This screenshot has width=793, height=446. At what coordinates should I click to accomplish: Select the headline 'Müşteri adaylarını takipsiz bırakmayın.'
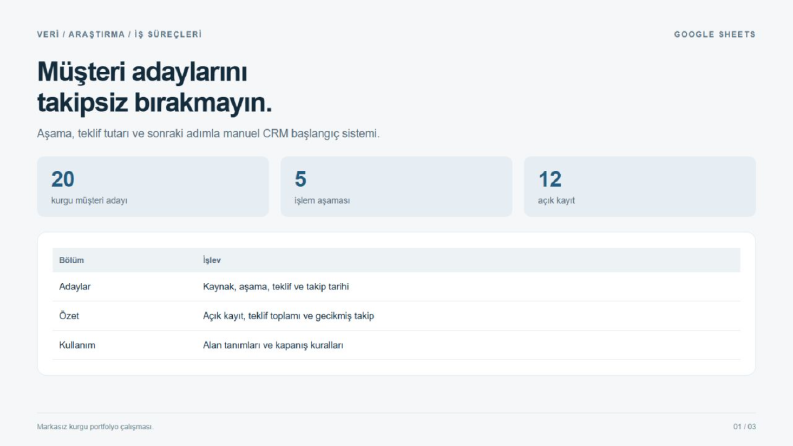click(155, 86)
